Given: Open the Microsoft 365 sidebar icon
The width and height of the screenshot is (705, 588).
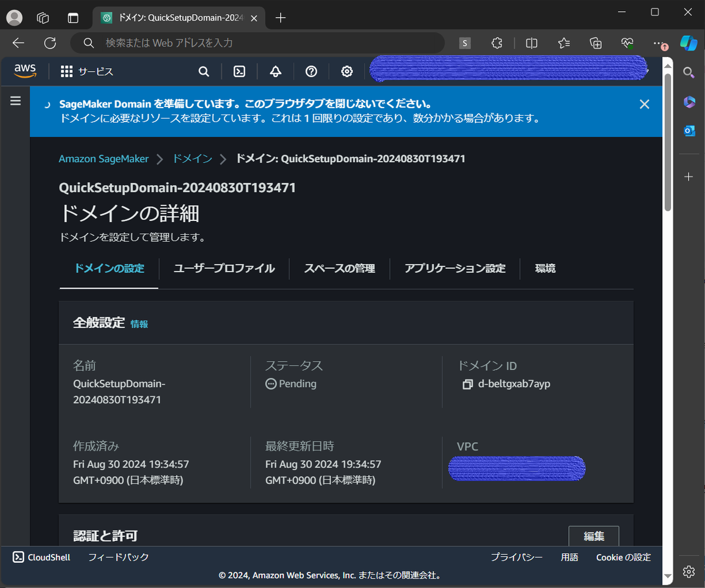Looking at the screenshot, I should (689, 102).
